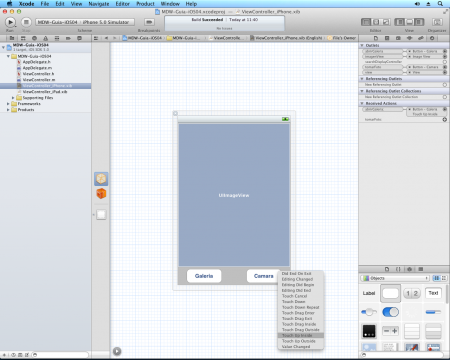
Task: Show the Code Snippet library braces icon
Action: (398, 269)
